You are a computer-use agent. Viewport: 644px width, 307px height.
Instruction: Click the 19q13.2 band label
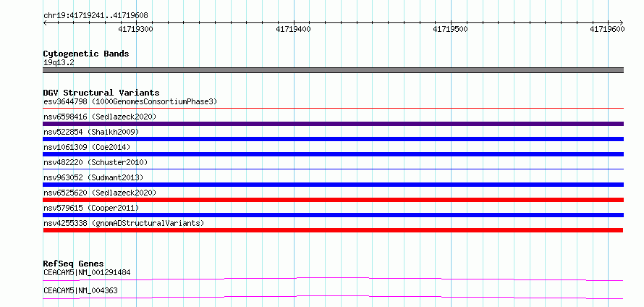click(59, 63)
